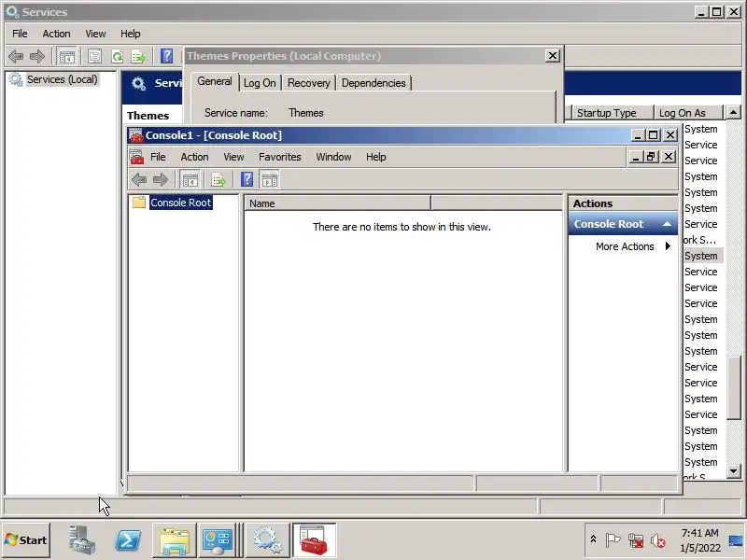Collapse the Console Root actions section
The image size is (747, 560).
(668, 224)
